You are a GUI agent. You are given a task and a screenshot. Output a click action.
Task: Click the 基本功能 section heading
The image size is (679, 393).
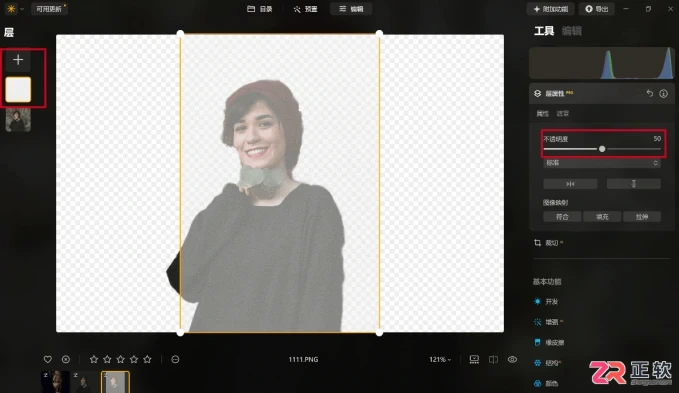[x=547, y=282]
